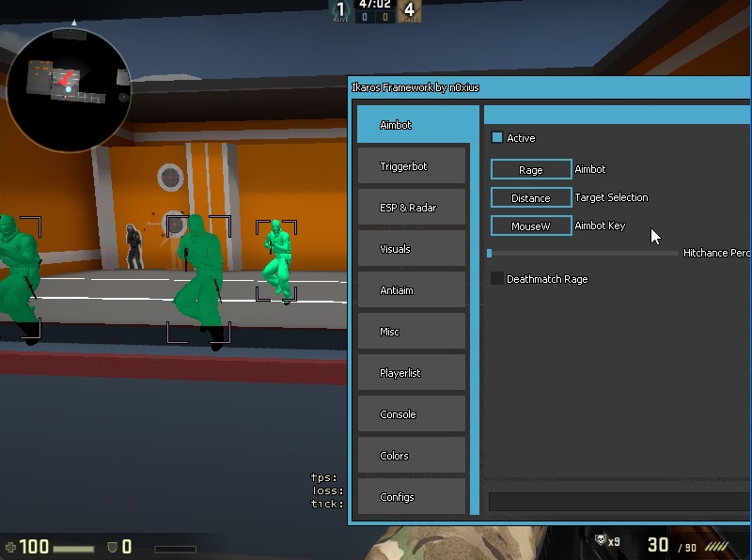This screenshot has width=752, height=560.
Task: Click the tick: network stat label
Action: coord(327,504)
